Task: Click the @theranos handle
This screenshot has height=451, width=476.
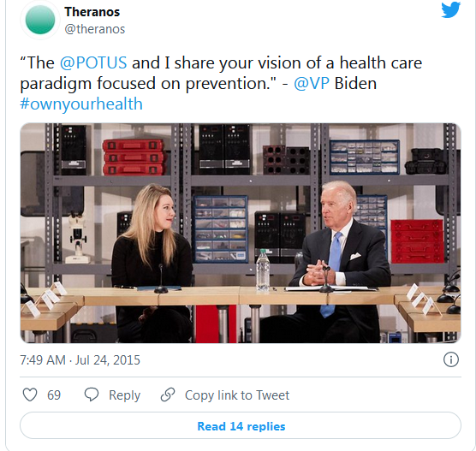Action: pos(95,29)
